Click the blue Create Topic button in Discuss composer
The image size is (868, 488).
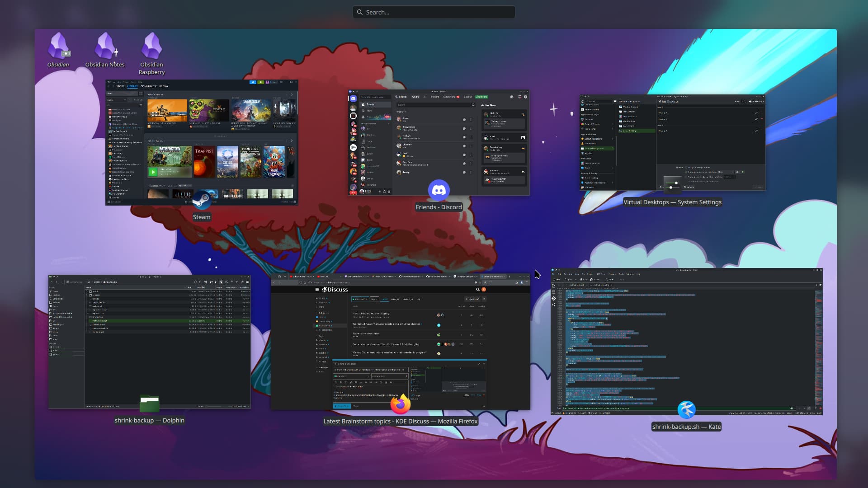point(342,406)
